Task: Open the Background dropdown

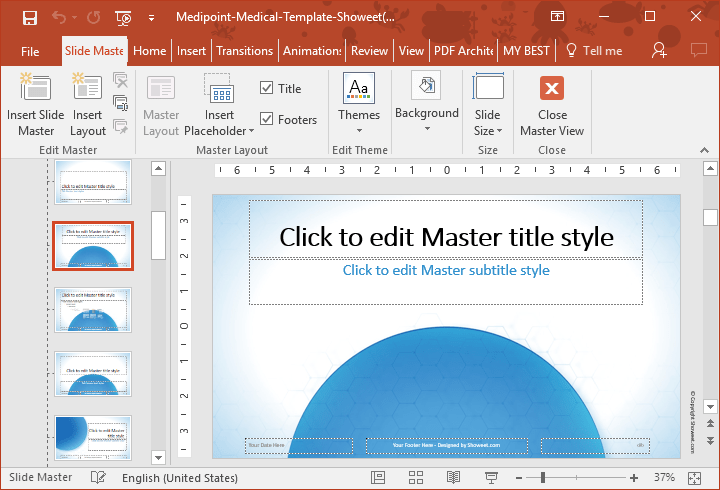Action: pos(427,101)
